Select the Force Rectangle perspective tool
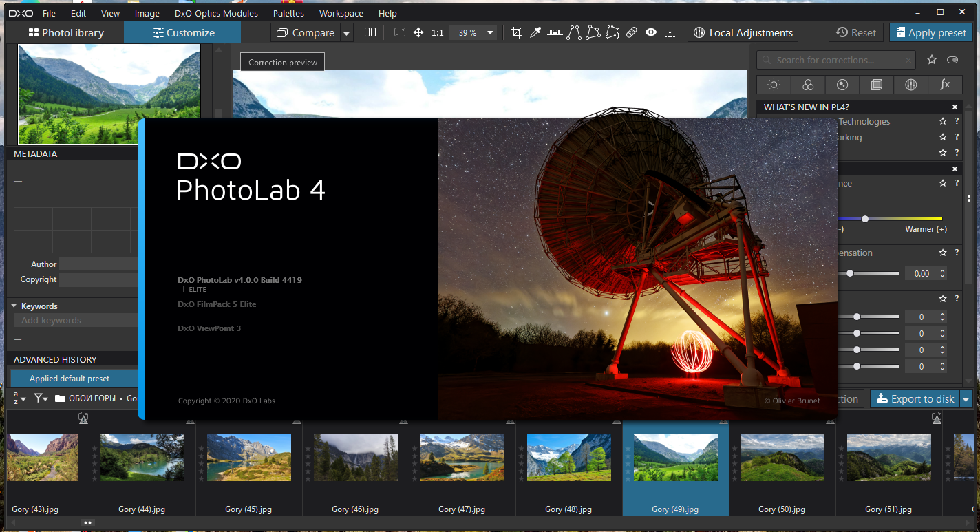 593,32
